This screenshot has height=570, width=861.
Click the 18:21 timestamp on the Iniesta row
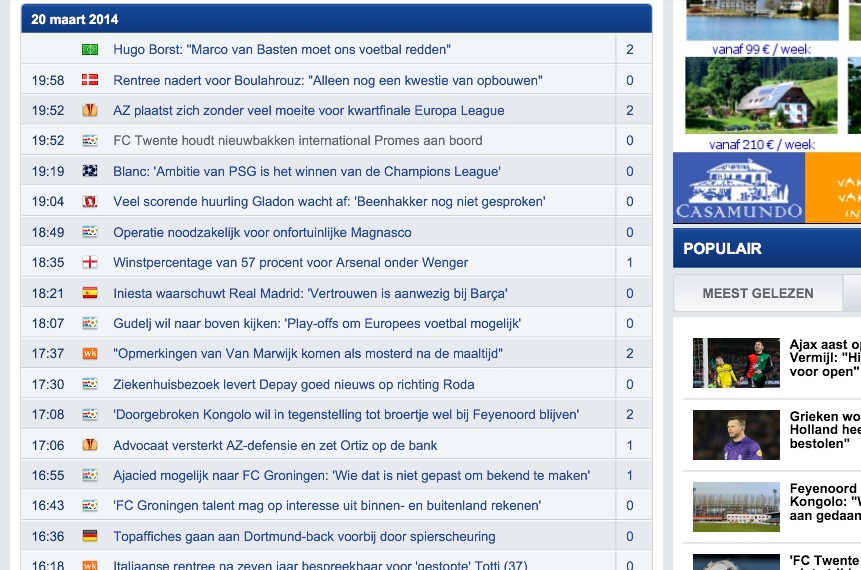pyautogui.click(x=48, y=293)
